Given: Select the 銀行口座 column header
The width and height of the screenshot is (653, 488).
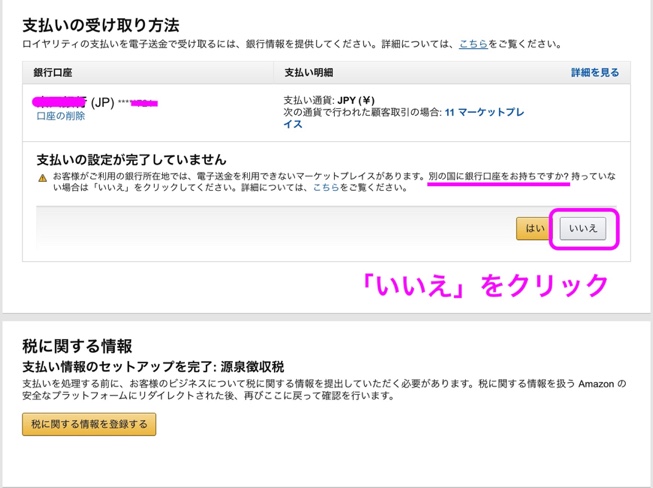Looking at the screenshot, I should tap(54, 73).
